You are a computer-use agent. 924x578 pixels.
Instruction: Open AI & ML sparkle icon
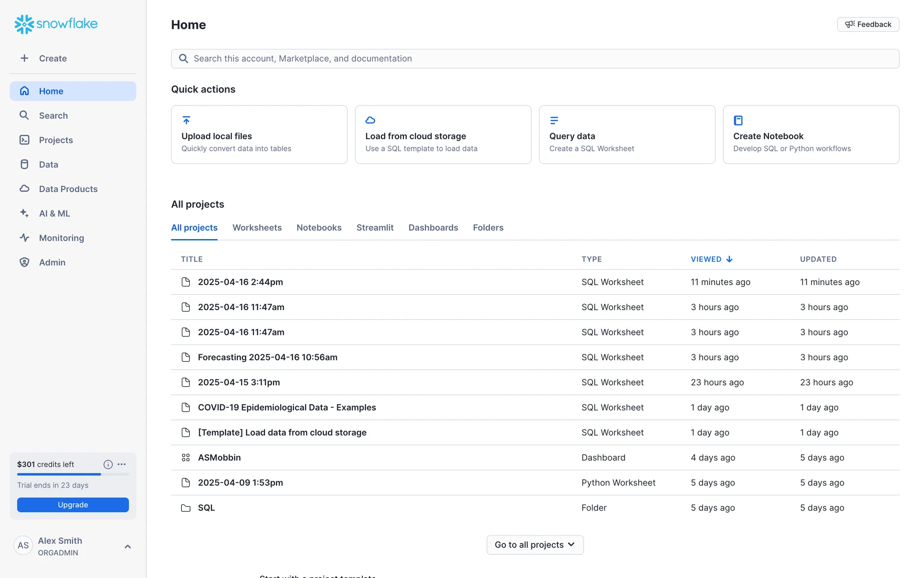(25, 213)
